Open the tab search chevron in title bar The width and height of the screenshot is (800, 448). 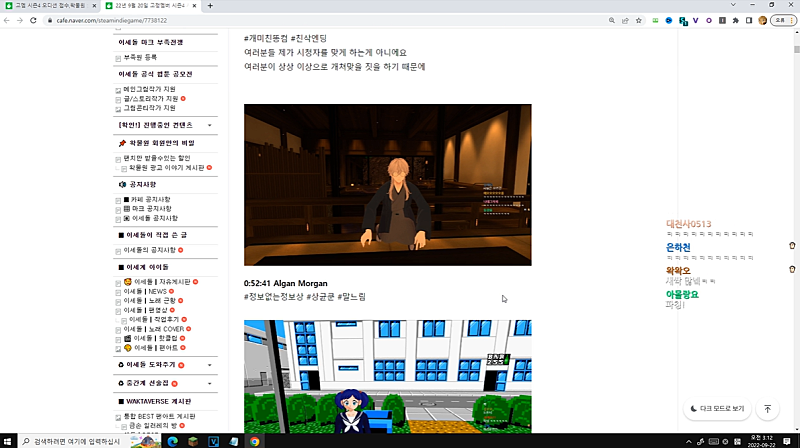(x=733, y=5)
